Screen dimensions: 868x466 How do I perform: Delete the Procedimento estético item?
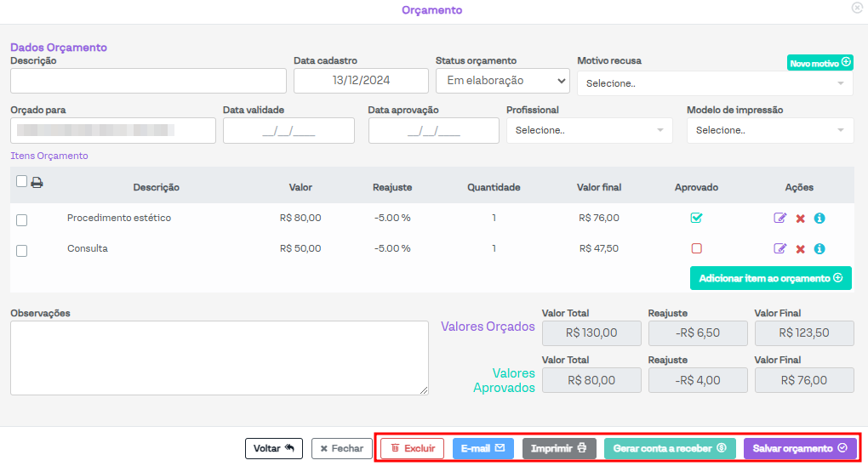[800, 219]
